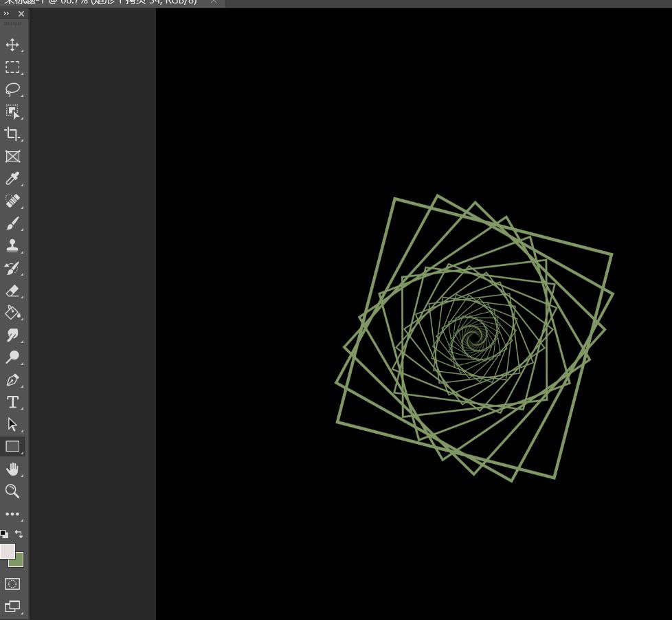
Task: Toggle Quick Mask mode
Action: [x=12, y=584]
